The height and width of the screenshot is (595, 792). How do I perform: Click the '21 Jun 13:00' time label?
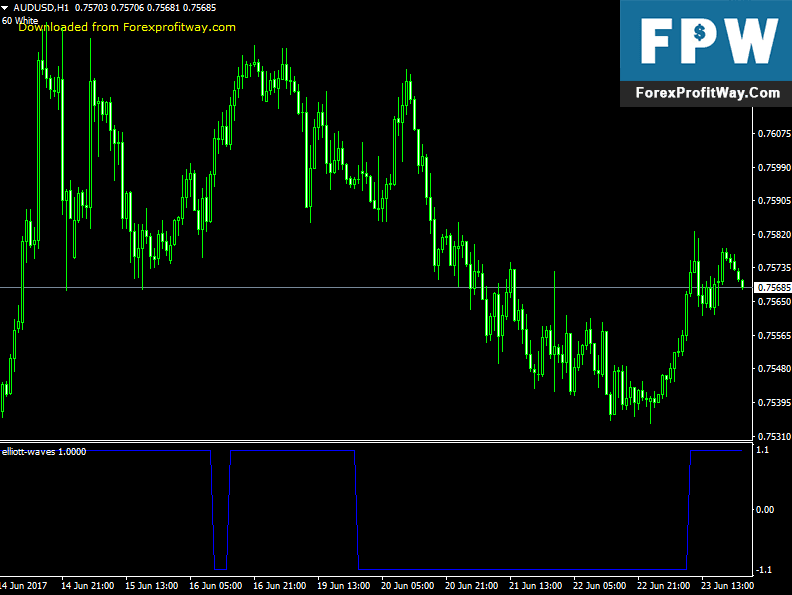click(x=535, y=586)
